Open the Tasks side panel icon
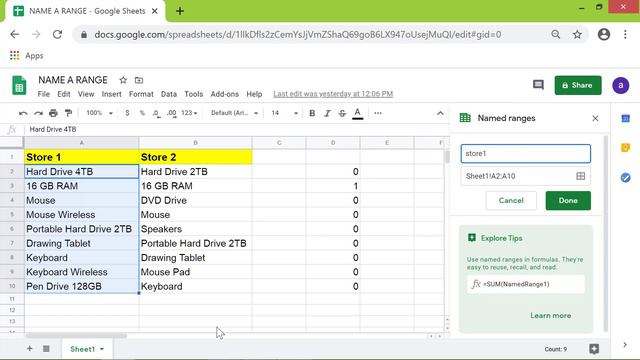Image resolution: width=640 pixels, height=360 pixels. [625, 178]
